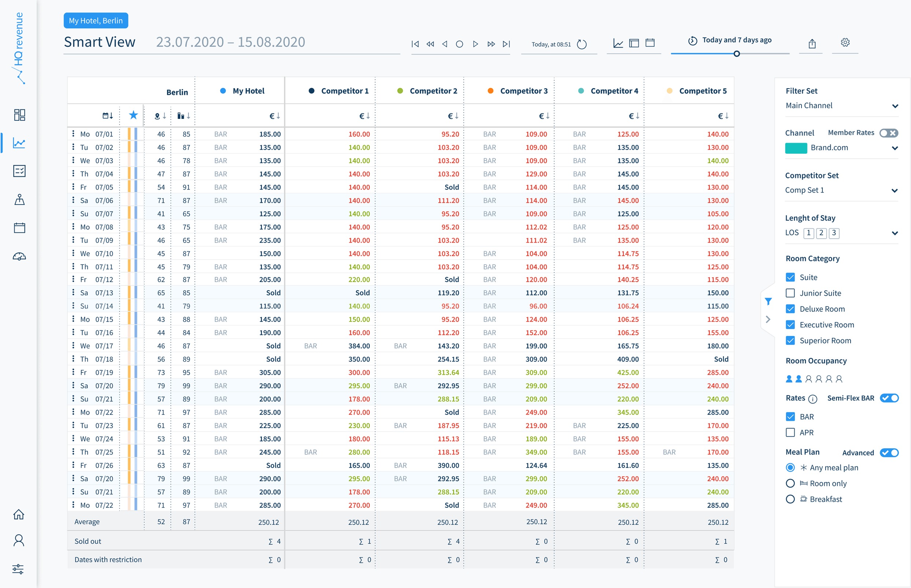Screen dimensions: 911x588
Task: Disable the Suite room category checkbox
Action: click(x=791, y=277)
